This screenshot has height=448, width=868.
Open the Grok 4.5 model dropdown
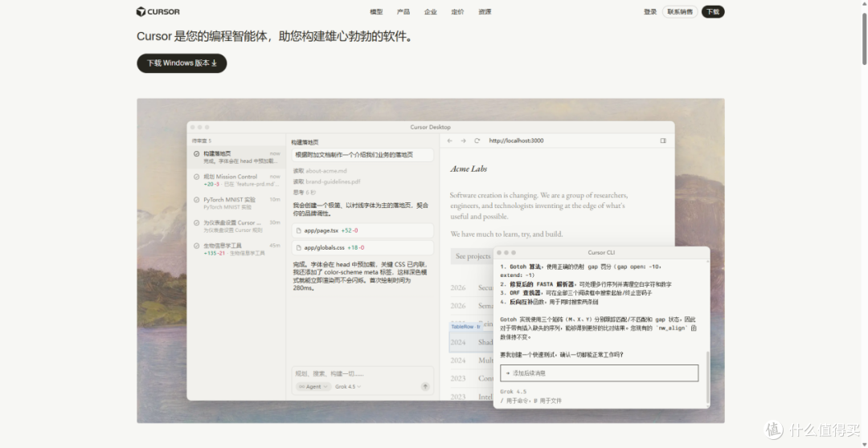point(348,387)
